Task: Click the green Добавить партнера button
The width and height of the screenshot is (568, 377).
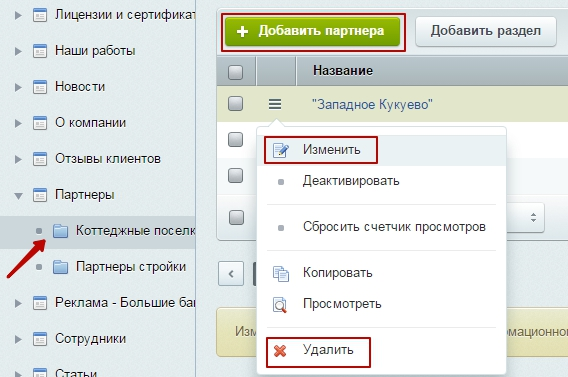Action: pyautogui.click(x=313, y=32)
